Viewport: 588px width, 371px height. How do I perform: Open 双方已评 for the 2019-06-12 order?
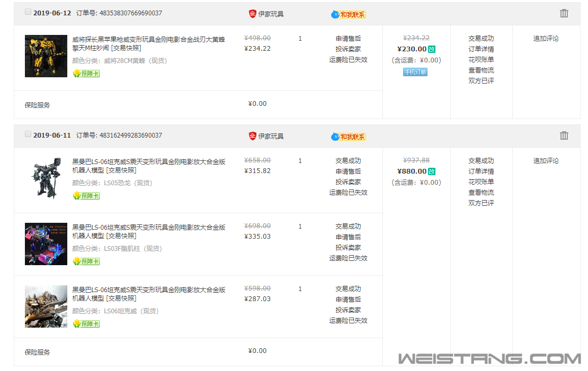tap(481, 80)
